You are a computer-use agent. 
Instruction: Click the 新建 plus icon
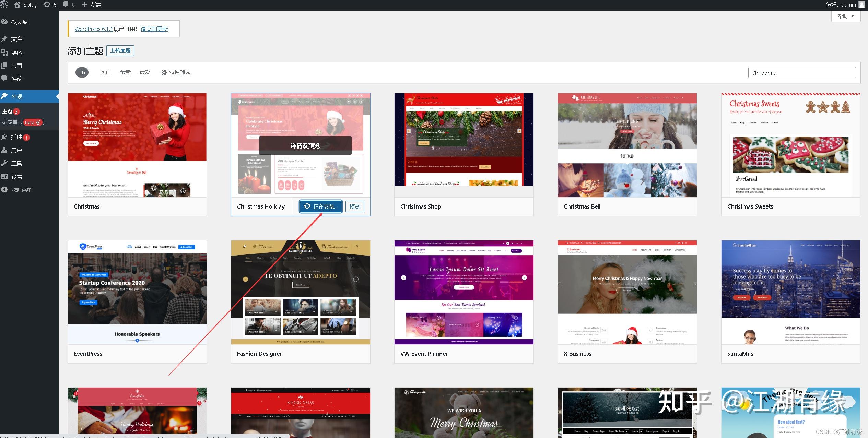pyautogui.click(x=85, y=4)
